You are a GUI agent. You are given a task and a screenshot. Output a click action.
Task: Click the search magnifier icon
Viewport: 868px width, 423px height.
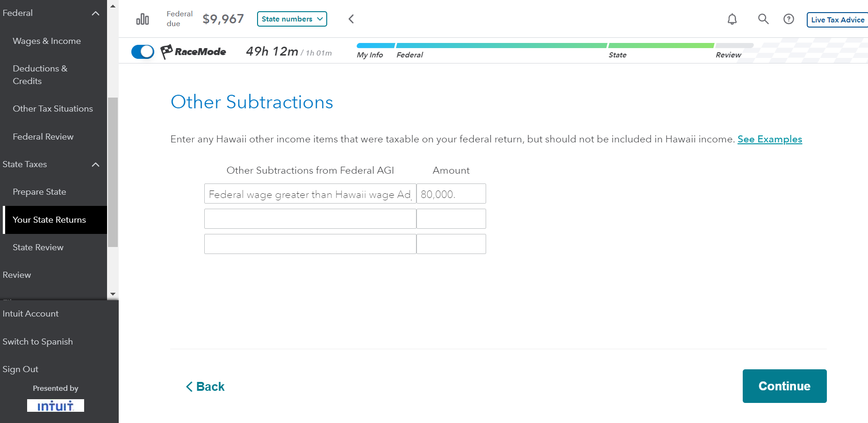[763, 19]
